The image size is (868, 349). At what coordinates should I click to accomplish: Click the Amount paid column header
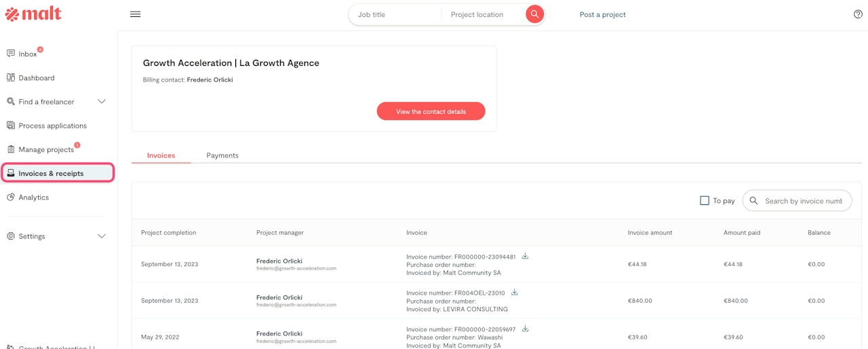coord(742,232)
